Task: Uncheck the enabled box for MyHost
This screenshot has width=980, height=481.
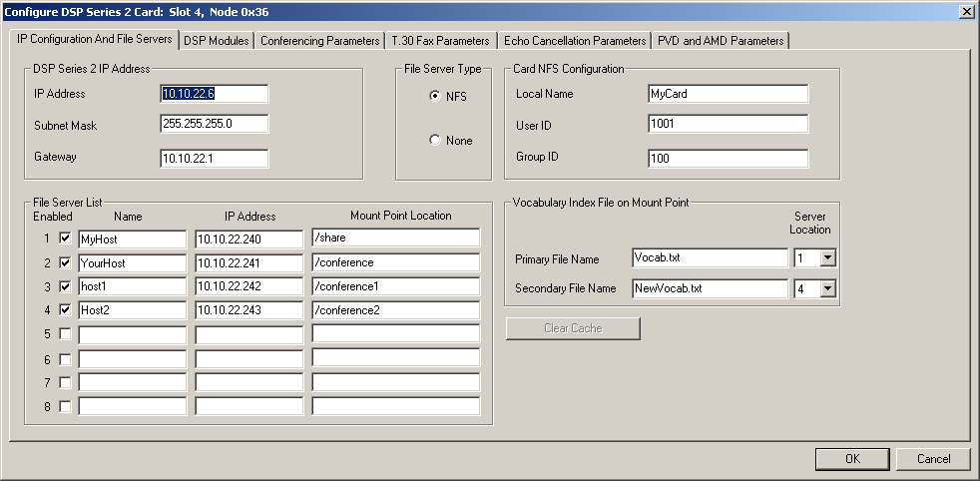Action: pos(65,240)
